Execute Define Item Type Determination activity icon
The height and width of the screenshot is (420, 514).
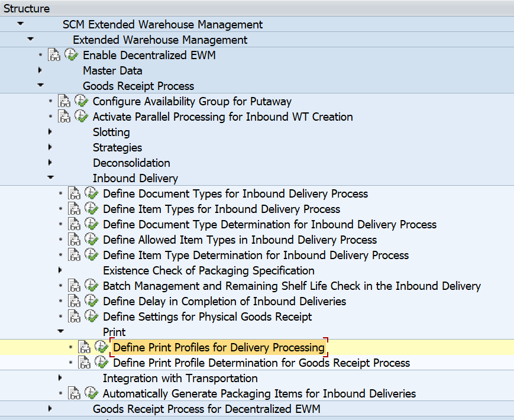click(x=92, y=254)
